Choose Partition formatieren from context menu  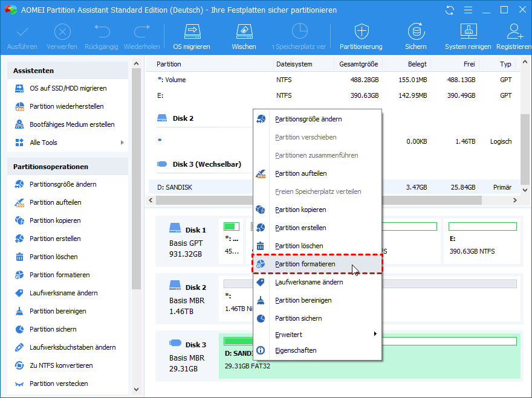click(x=305, y=264)
